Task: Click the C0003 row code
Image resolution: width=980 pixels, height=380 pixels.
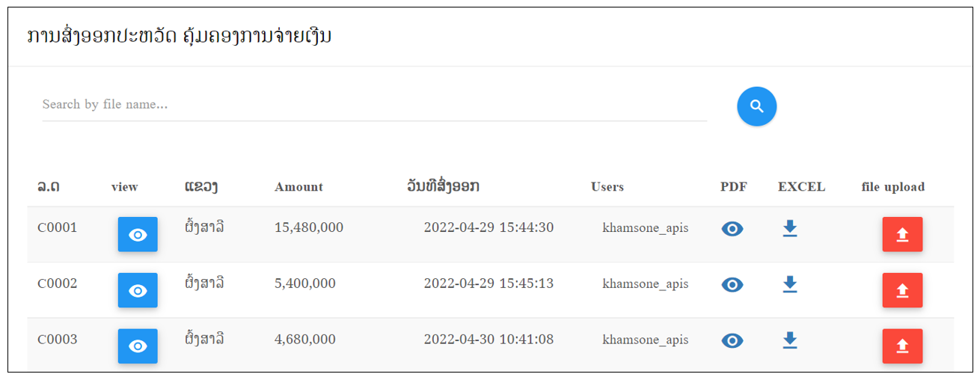Action: pyautogui.click(x=58, y=340)
